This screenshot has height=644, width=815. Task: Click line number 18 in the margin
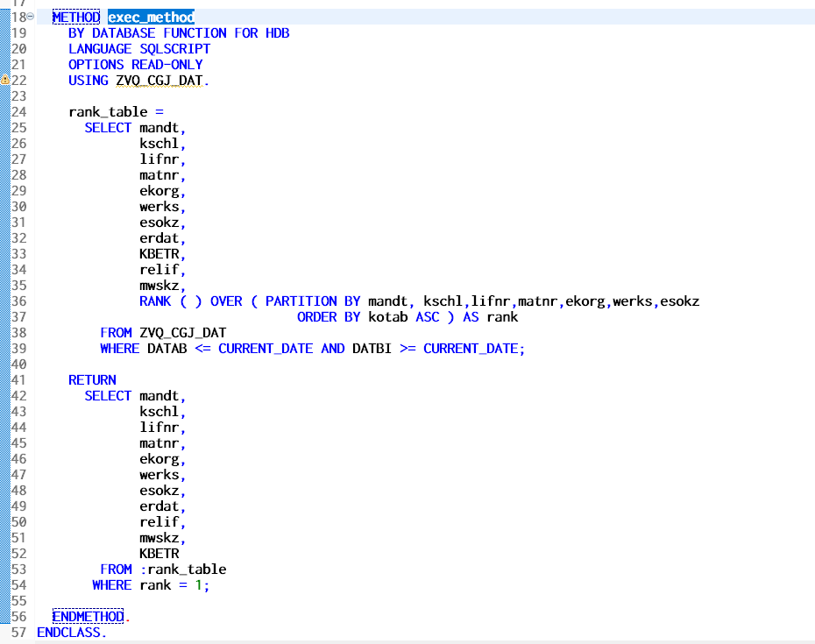point(18,17)
